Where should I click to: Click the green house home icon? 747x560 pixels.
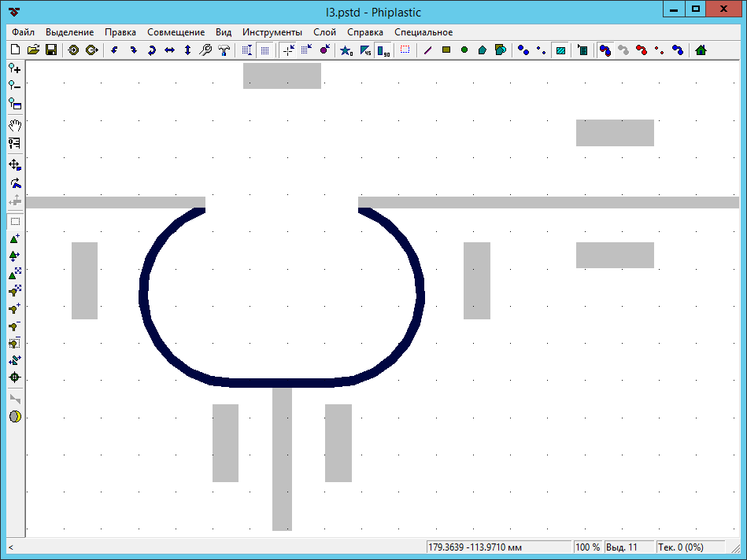[701, 50]
